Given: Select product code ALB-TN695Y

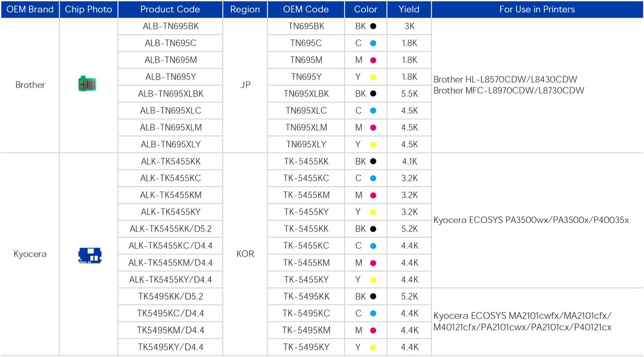Looking at the screenshot, I should coord(171,77).
